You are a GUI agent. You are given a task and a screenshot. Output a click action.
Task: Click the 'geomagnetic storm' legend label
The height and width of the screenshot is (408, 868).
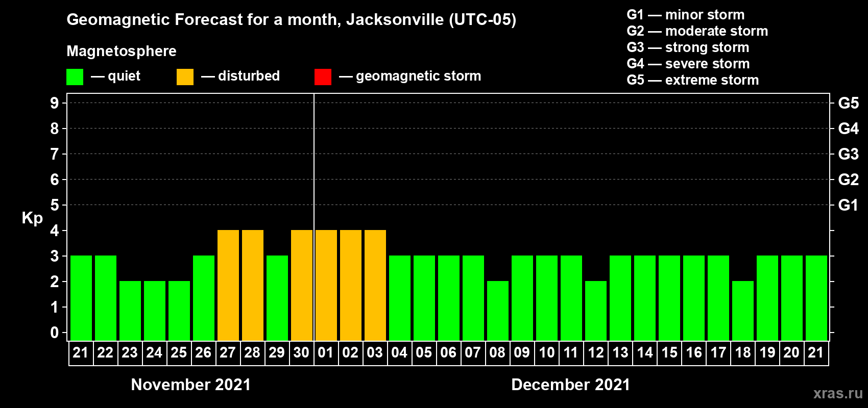point(419,76)
